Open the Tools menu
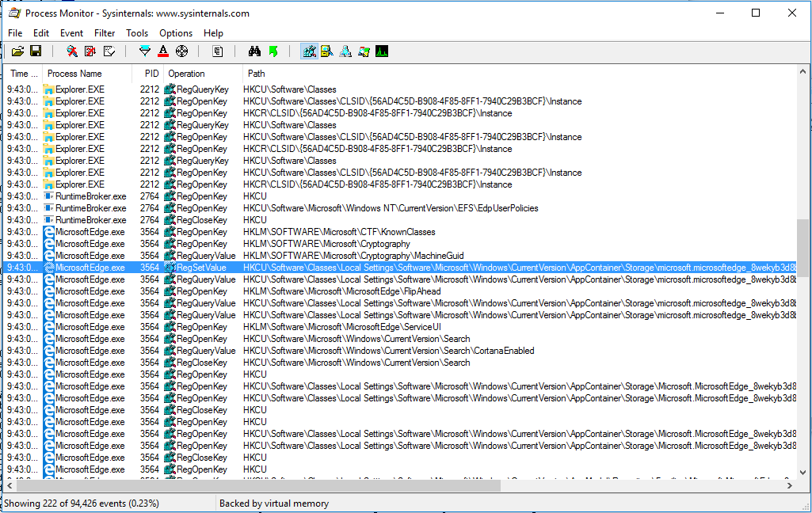The width and height of the screenshot is (812, 513). pos(137,33)
